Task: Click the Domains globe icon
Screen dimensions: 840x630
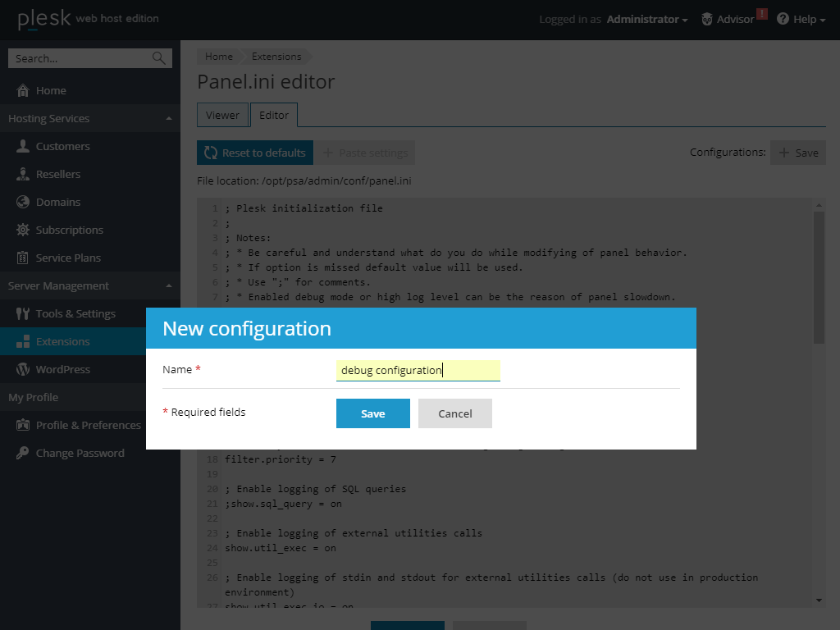Action: [23, 202]
